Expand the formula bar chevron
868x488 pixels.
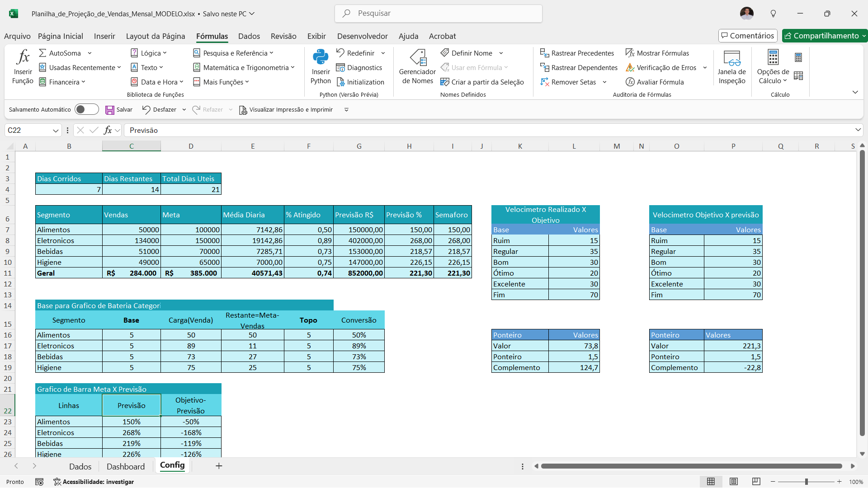[858, 130]
